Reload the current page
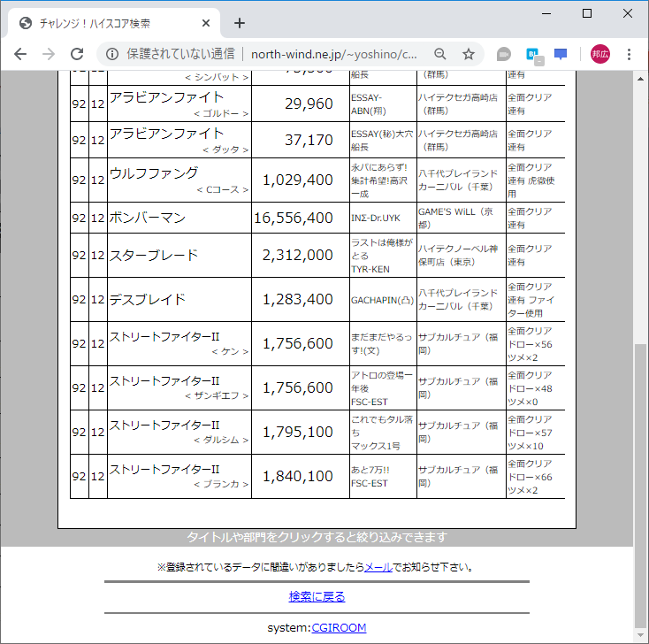649x644 pixels. click(77, 54)
